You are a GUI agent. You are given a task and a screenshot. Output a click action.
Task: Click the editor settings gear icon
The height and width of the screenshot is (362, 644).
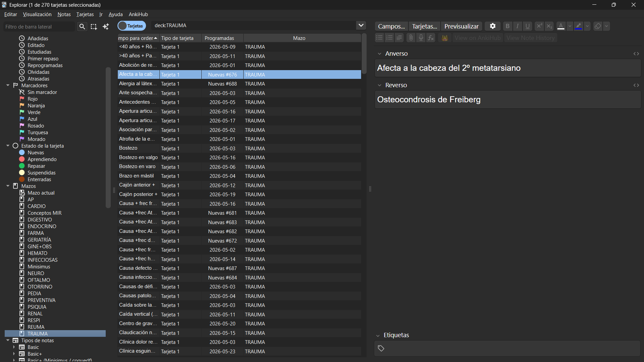[x=493, y=26]
